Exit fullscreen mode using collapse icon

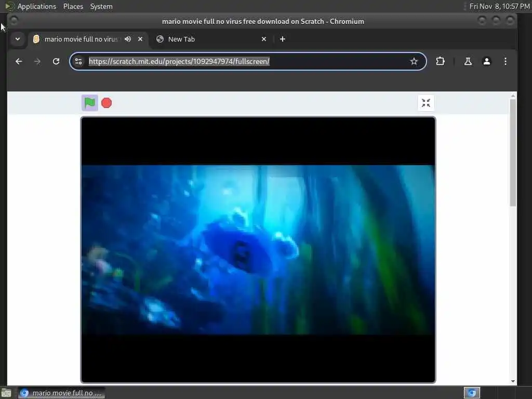[426, 103]
